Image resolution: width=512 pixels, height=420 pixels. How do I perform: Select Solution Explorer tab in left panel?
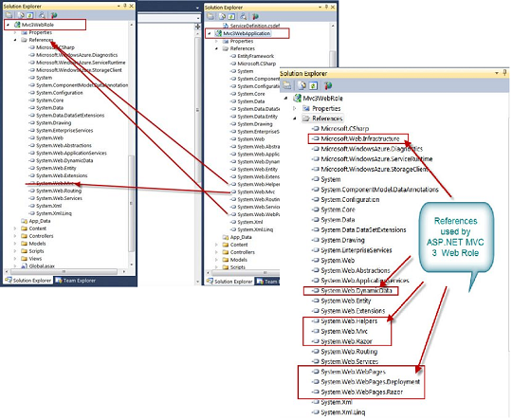point(28,281)
